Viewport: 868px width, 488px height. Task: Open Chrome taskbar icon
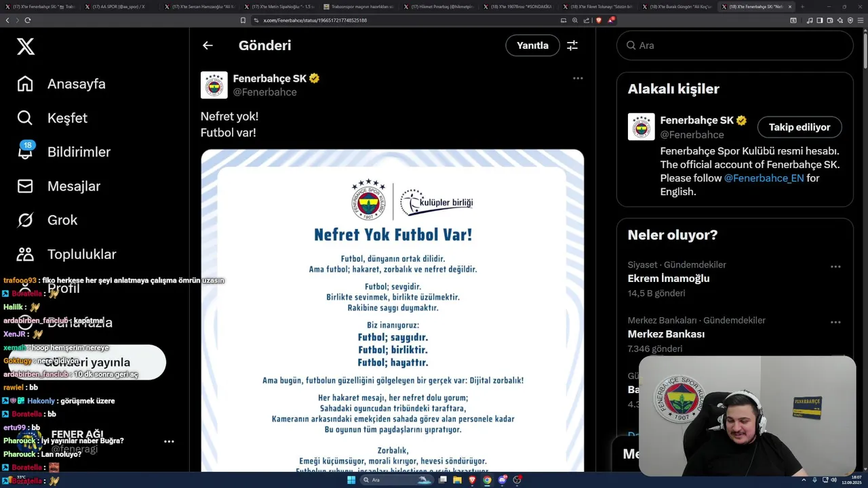(487, 480)
